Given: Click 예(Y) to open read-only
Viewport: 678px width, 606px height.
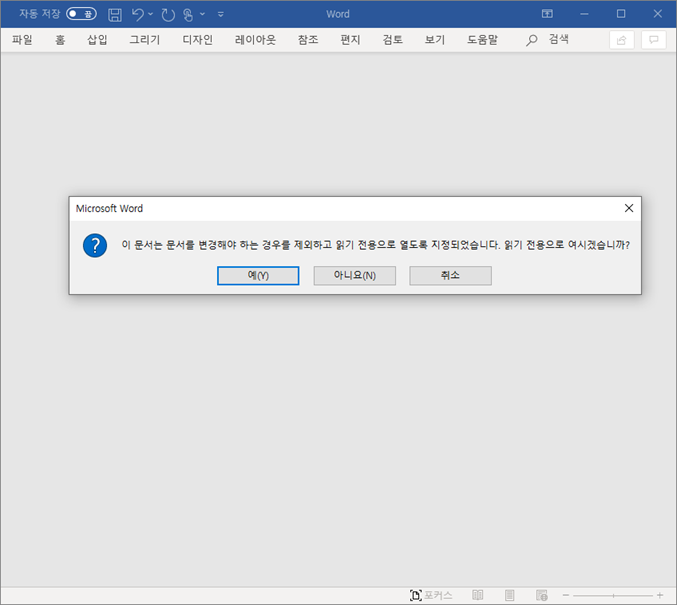Looking at the screenshot, I should coord(258,276).
